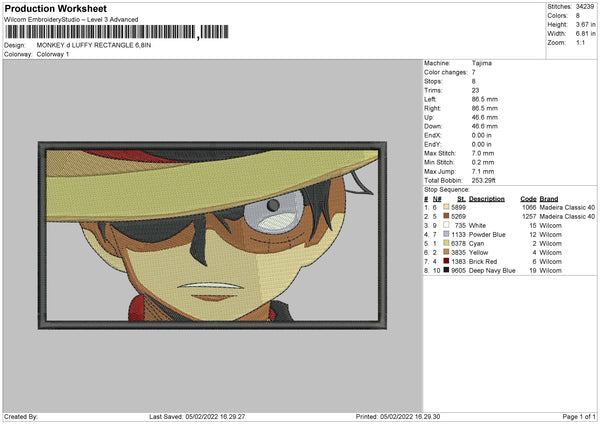This screenshot has height=424, width=600.
Task: Click the 'Description' column header
Action: click(x=487, y=199)
